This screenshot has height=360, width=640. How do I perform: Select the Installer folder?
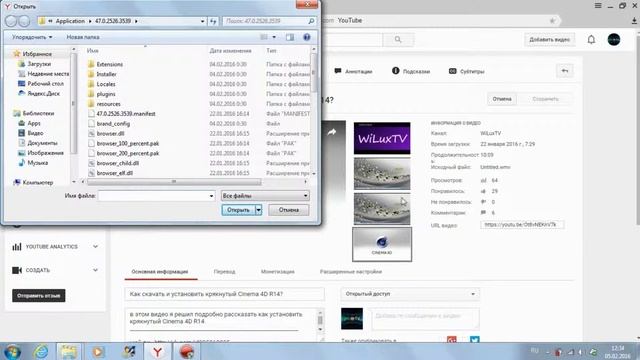[x=106, y=74]
